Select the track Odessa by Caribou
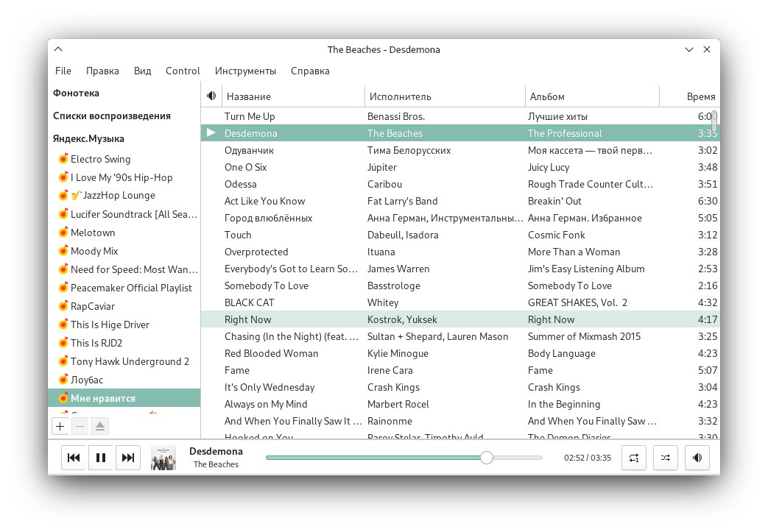 pos(460,183)
